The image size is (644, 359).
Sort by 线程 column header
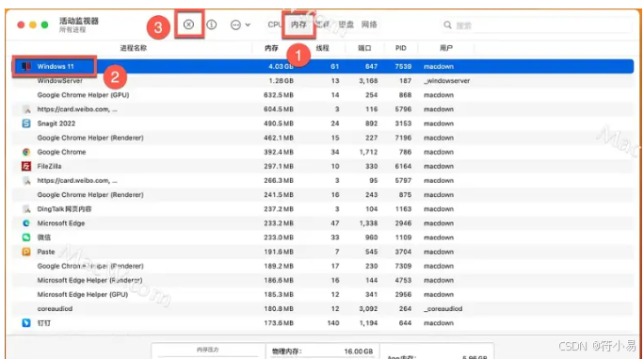click(322, 48)
